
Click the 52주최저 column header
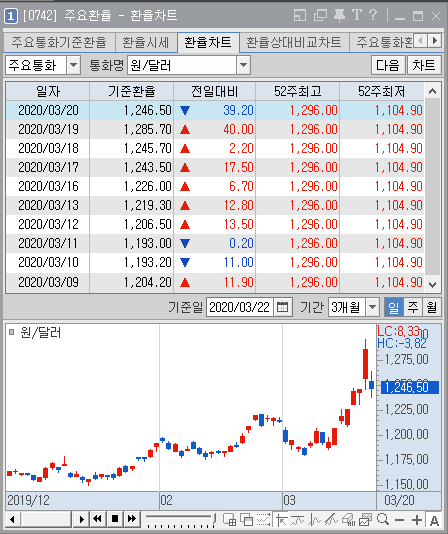pyautogui.click(x=382, y=91)
